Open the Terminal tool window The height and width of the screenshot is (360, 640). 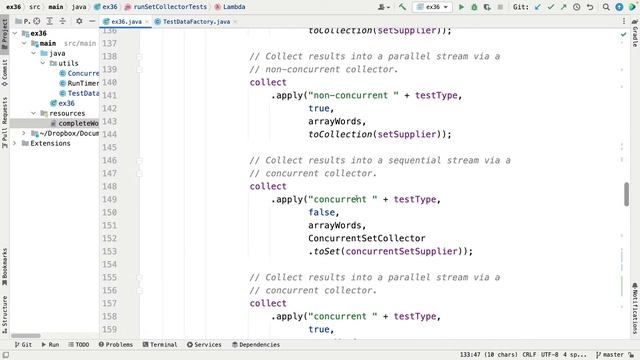pos(160,344)
